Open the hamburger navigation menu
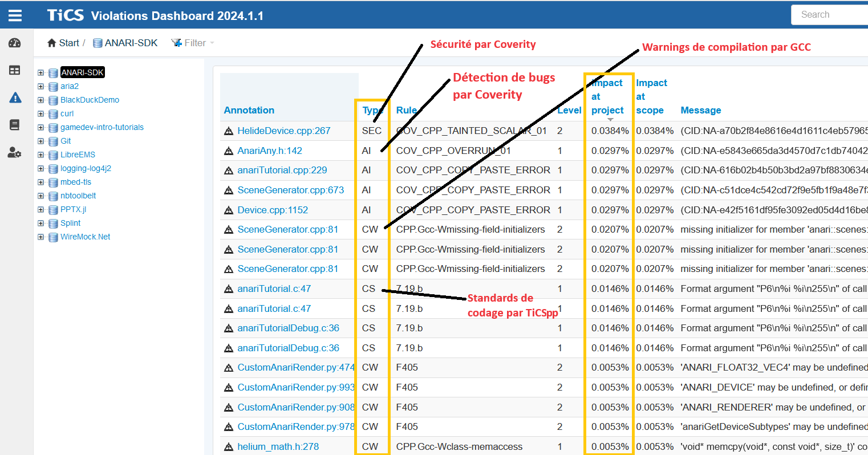Image resolution: width=868 pixels, height=455 pixels. click(x=15, y=15)
